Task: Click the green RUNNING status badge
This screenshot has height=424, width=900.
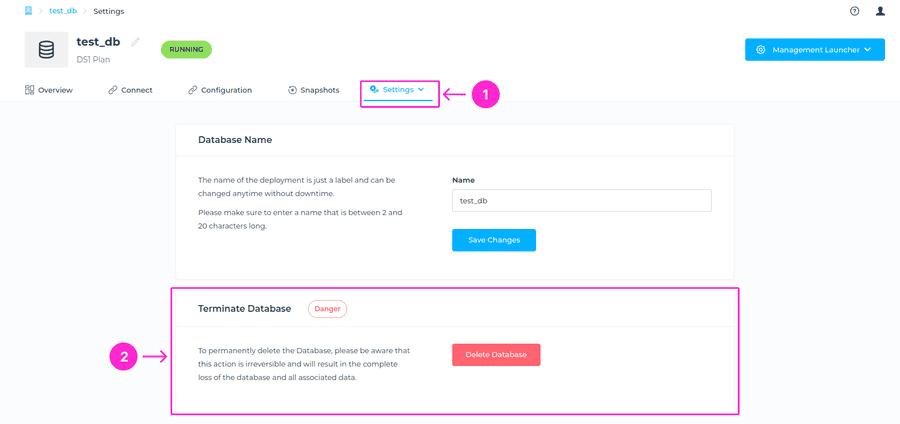Action: (x=186, y=49)
